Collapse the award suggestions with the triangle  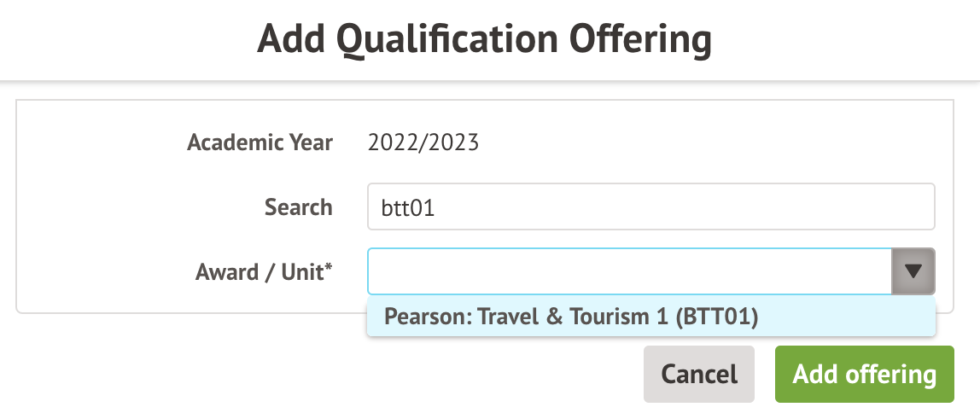click(913, 271)
